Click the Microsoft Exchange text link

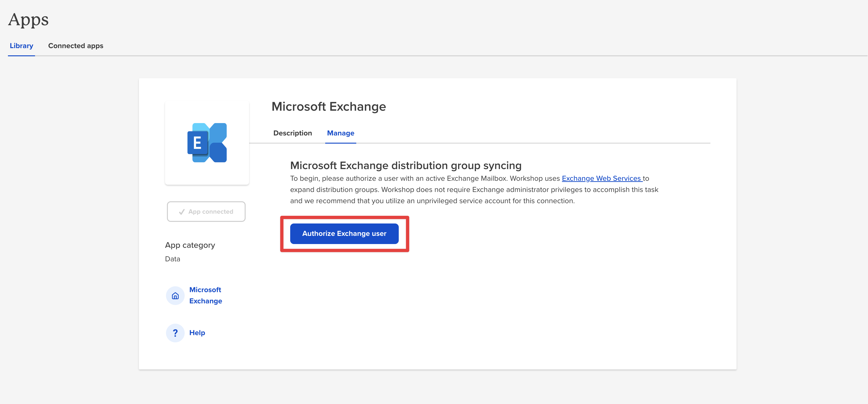coord(205,295)
